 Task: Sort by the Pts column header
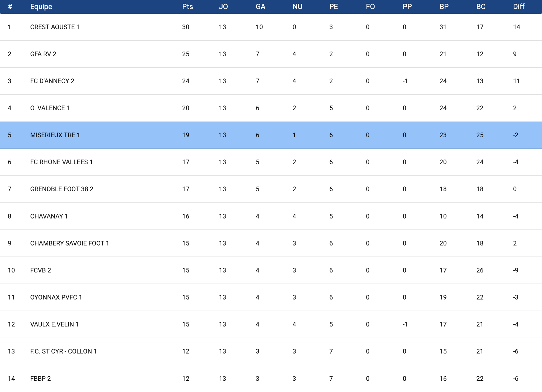point(187,7)
